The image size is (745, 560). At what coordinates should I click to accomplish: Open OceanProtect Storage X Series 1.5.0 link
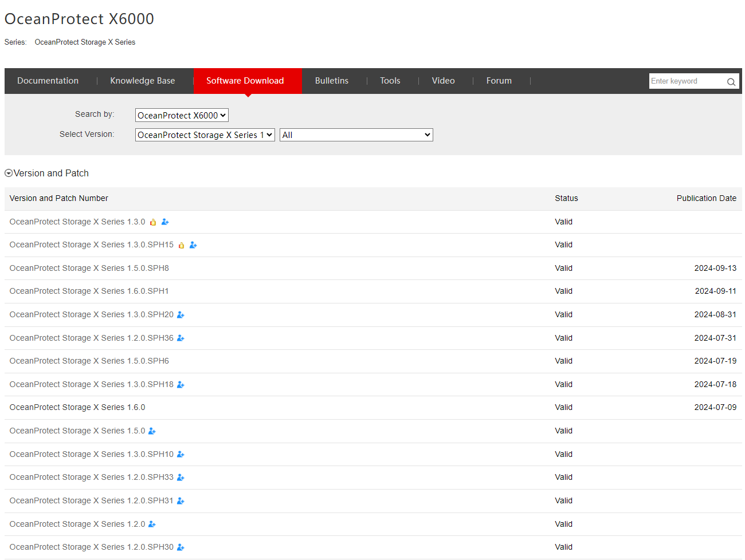point(77,431)
